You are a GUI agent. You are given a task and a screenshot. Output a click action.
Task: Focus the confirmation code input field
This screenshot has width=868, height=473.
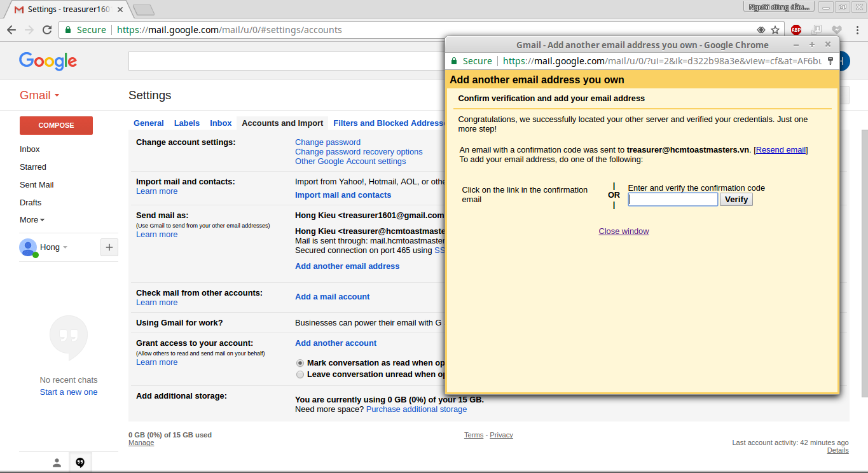pyautogui.click(x=673, y=200)
